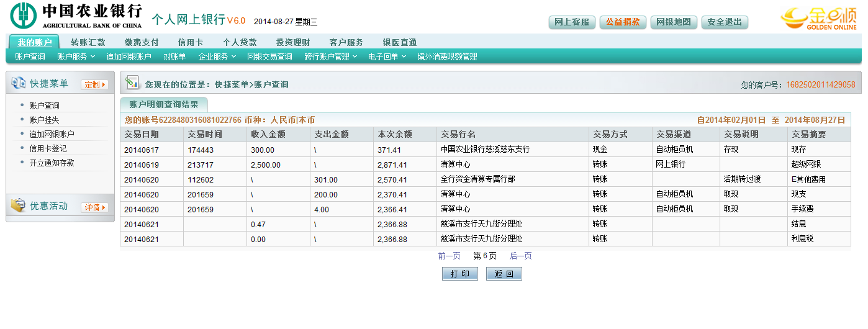Click the 优惠活动 panel icon
This screenshot has height=329, width=868.
18,206
